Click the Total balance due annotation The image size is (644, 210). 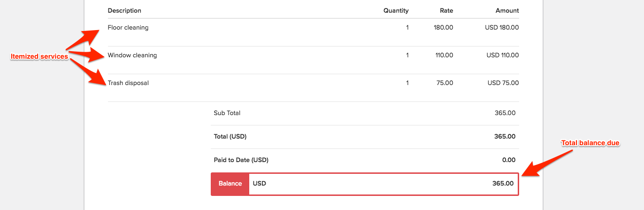click(590, 143)
